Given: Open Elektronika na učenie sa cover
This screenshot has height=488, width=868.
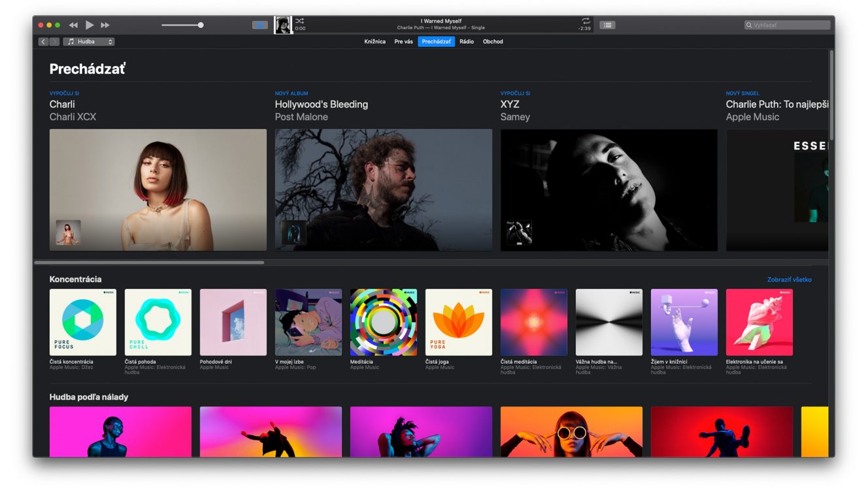Looking at the screenshot, I should point(759,322).
